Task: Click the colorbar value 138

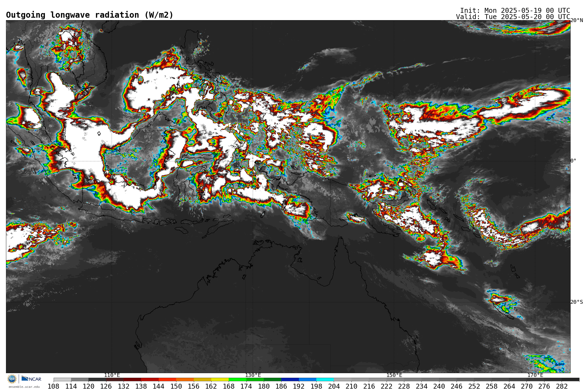Action: [141, 386]
